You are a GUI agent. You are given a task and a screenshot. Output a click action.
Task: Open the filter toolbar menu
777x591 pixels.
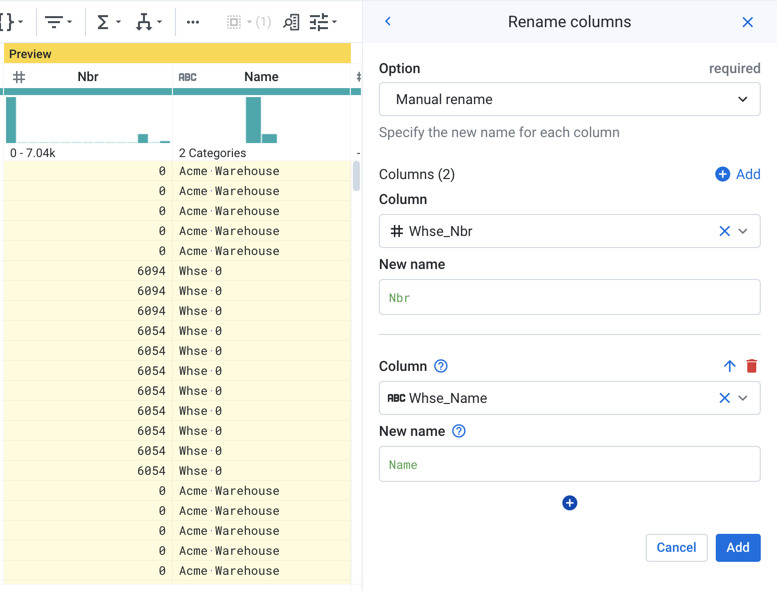59,22
